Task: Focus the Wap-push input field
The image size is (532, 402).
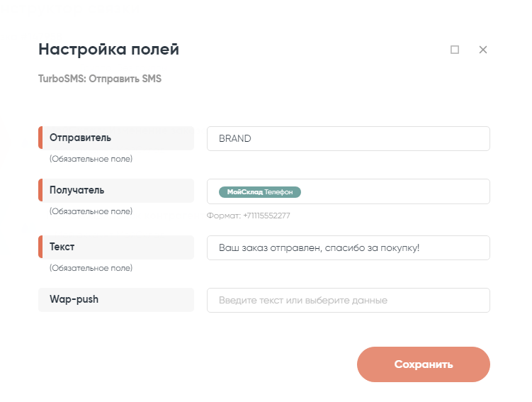Action: pyautogui.click(x=348, y=300)
